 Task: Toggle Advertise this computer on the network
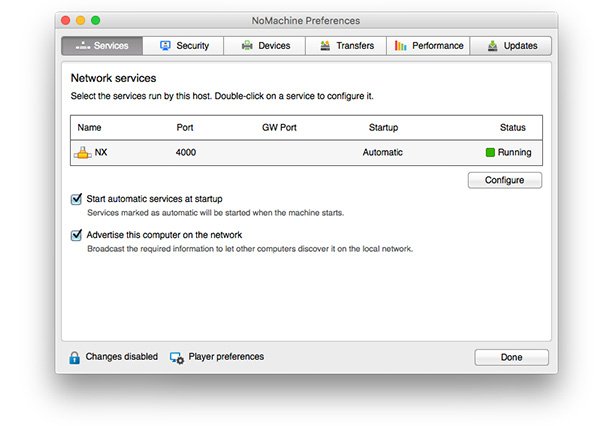point(76,235)
